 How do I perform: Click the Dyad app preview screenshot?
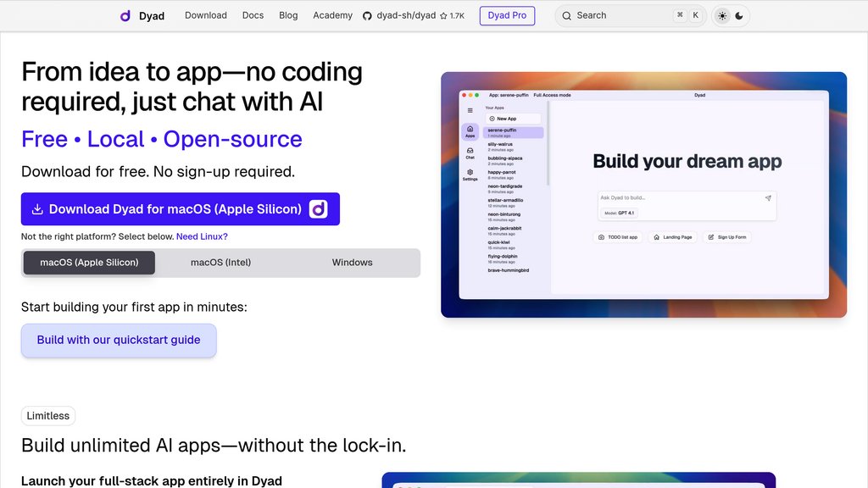(643, 195)
